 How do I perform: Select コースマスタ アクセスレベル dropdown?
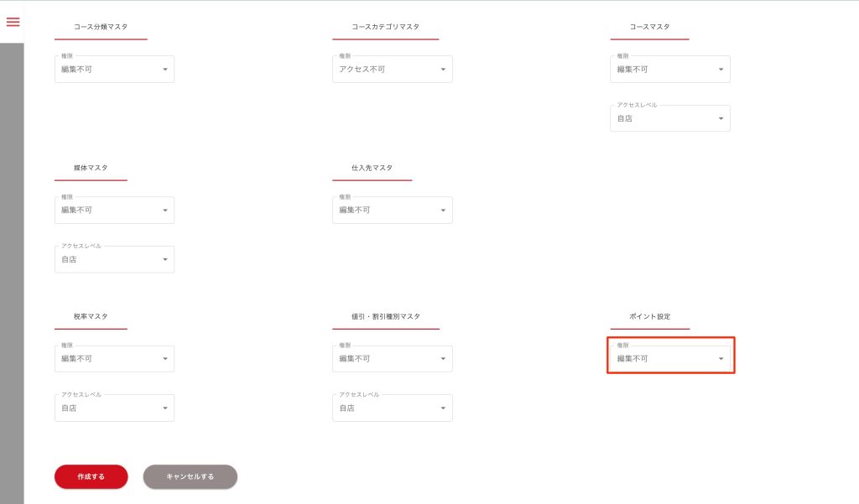pos(669,119)
